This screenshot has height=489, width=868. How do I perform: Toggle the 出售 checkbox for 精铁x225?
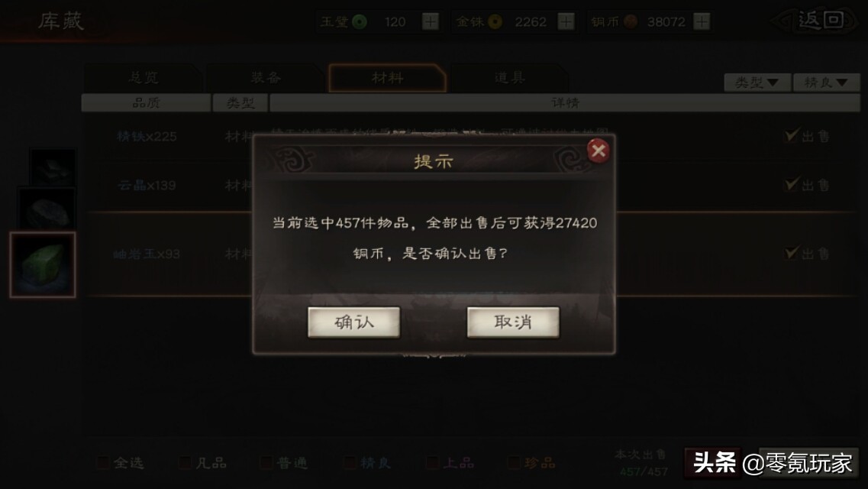pyautogui.click(x=792, y=135)
